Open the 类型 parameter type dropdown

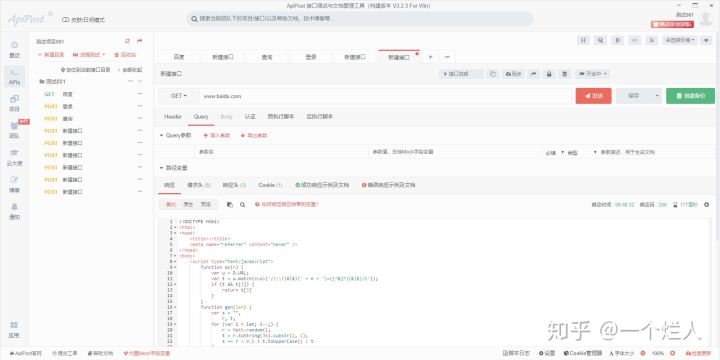(x=582, y=152)
